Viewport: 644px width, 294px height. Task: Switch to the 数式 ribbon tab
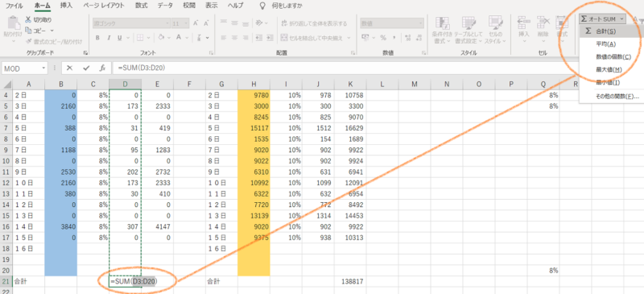tap(142, 6)
